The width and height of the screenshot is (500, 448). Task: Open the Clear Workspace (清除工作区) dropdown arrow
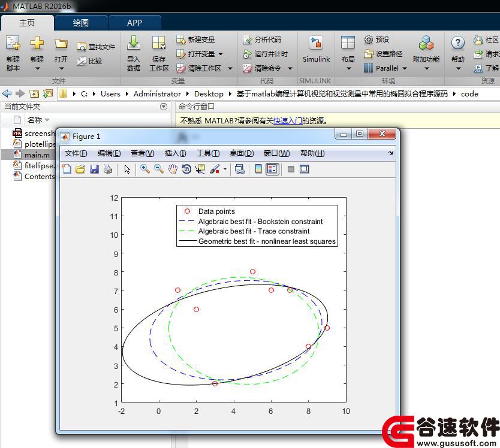[x=230, y=68]
